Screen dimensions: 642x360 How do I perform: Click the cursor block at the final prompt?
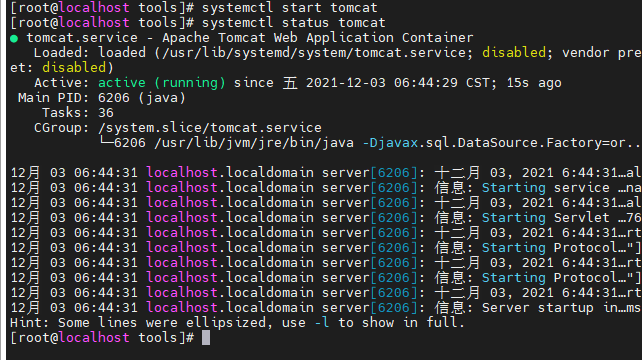click(x=206, y=338)
